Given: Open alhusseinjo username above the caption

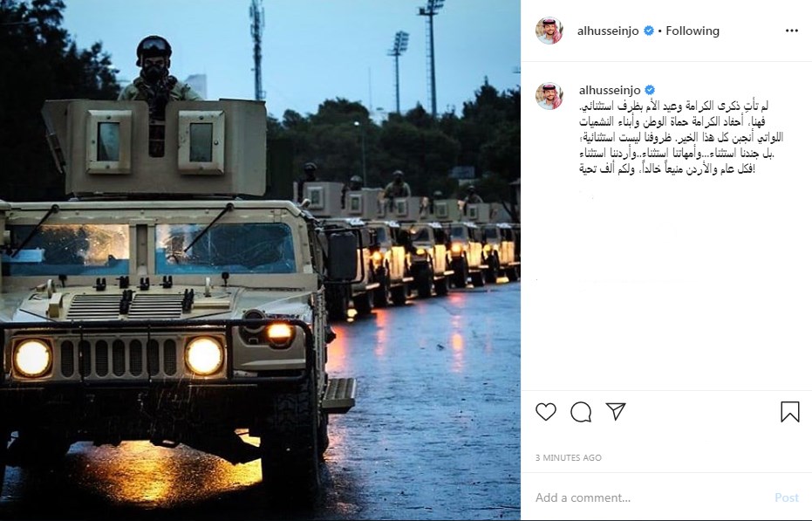Looking at the screenshot, I should point(610,91).
